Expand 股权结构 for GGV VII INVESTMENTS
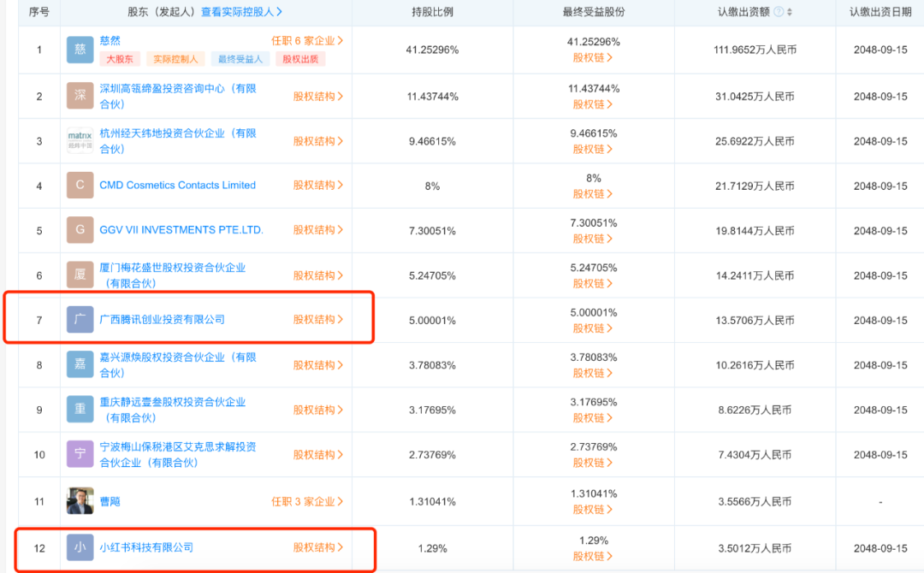This screenshot has width=924, height=573. point(318,230)
